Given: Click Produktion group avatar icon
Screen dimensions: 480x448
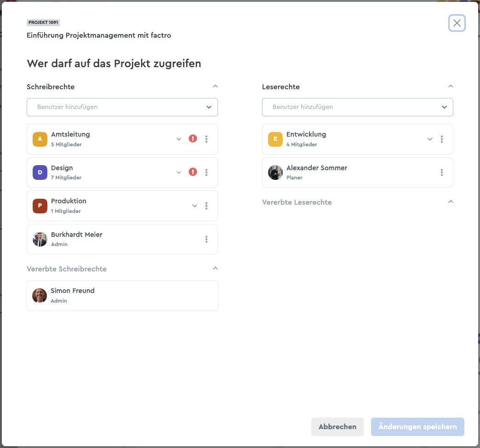Looking at the screenshot, I should pyautogui.click(x=40, y=206).
